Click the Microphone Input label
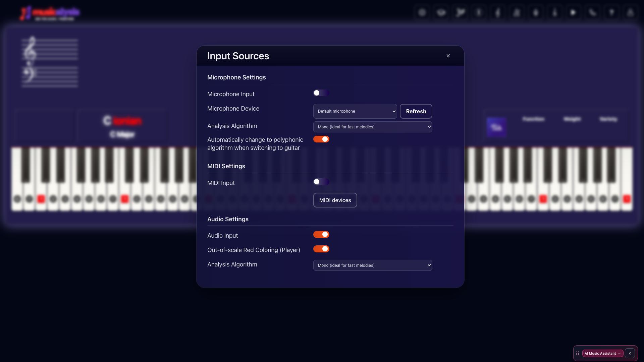The image size is (644, 362). pos(231,94)
